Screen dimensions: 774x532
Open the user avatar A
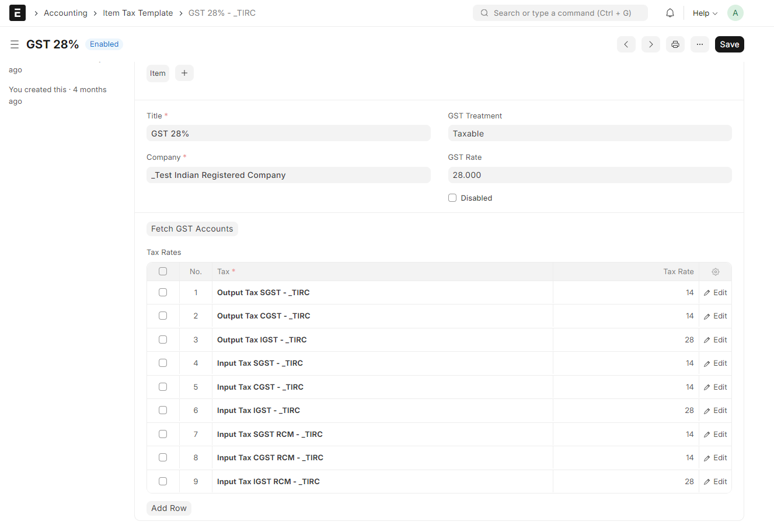(x=735, y=13)
